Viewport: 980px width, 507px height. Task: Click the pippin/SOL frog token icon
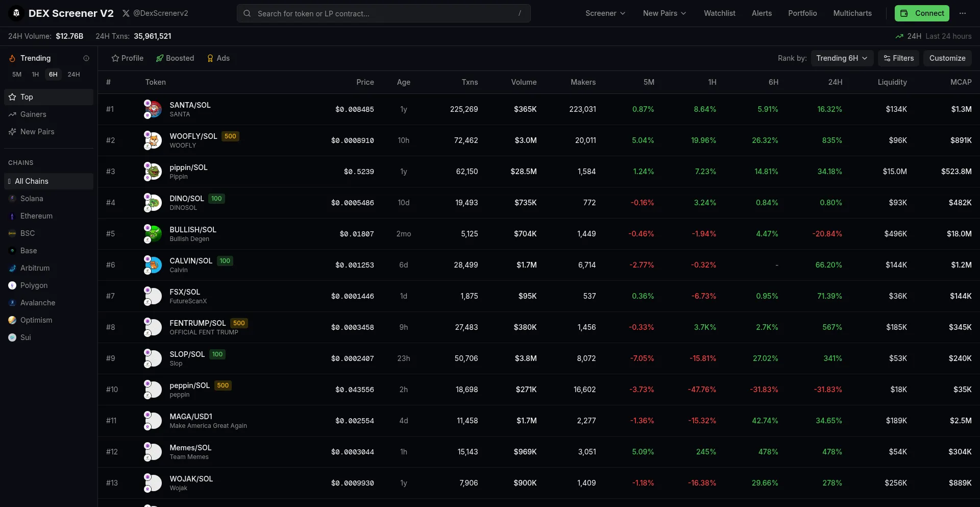(153, 172)
